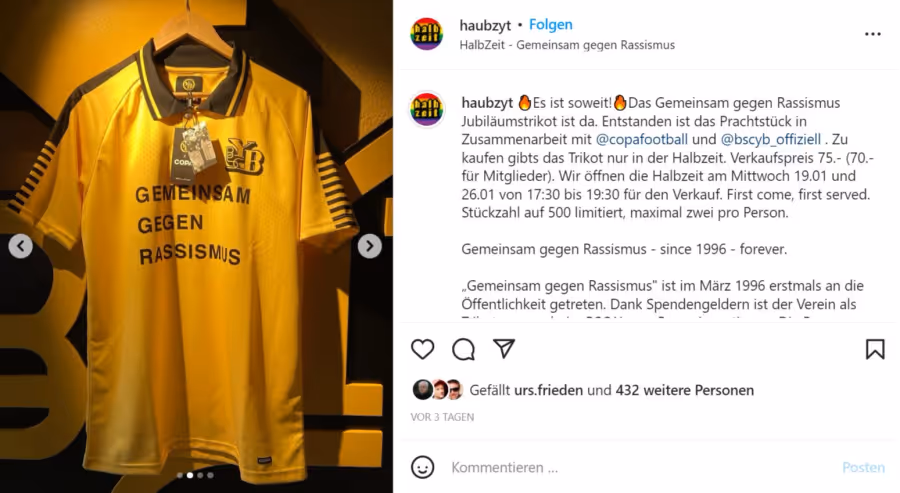
Task: Go to the next carousel image
Action: pos(370,246)
